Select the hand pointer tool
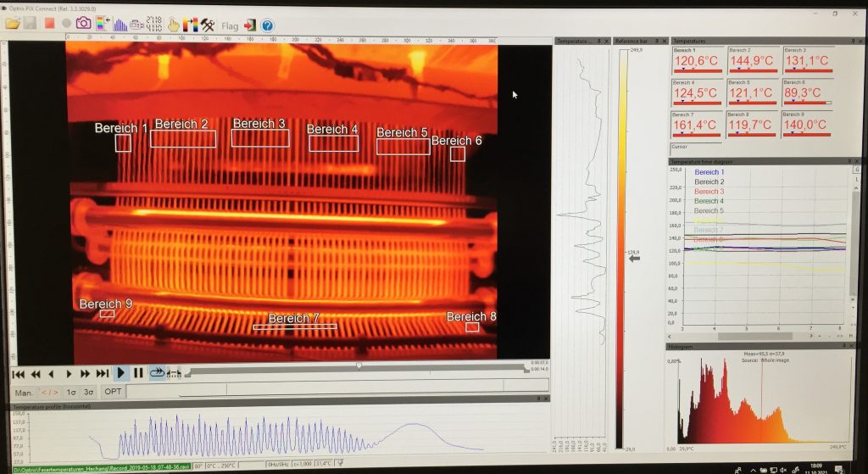868x474 pixels. click(x=174, y=25)
